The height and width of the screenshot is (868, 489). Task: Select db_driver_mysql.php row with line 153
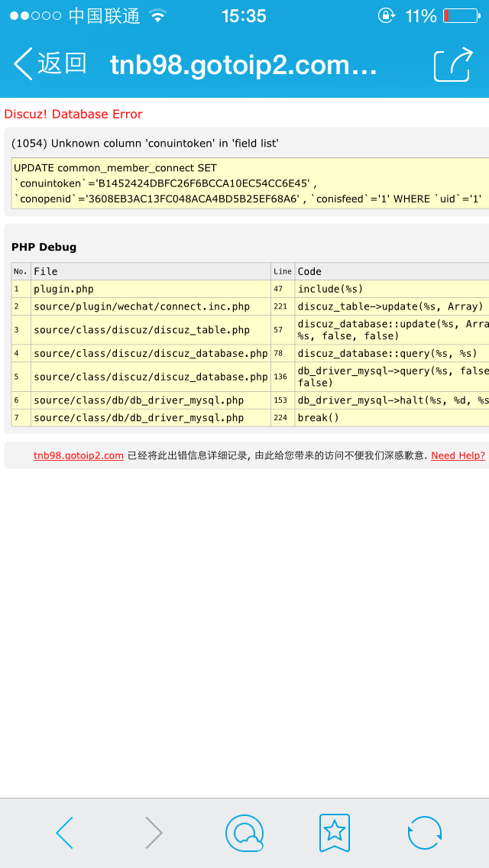250,400
